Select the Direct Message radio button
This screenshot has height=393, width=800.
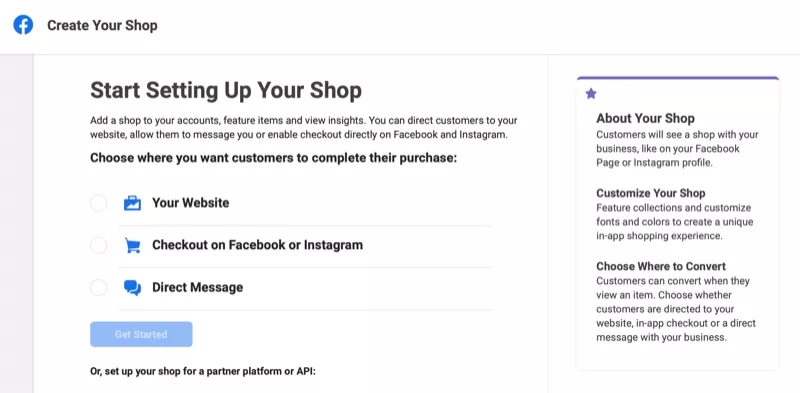click(x=98, y=287)
